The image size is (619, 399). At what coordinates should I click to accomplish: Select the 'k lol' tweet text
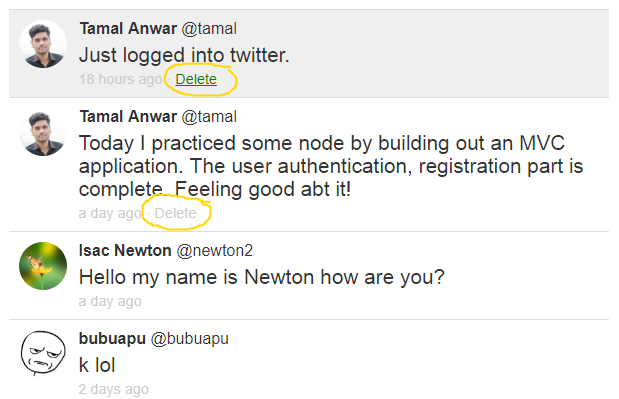click(x=97, y=365)
